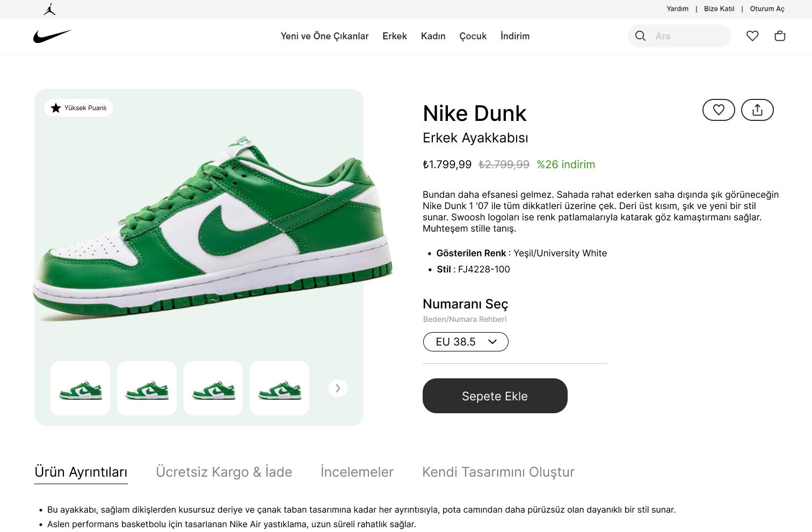Open the Yardım link
Viewport: 812px width, 532px height.
click(678, 9)
